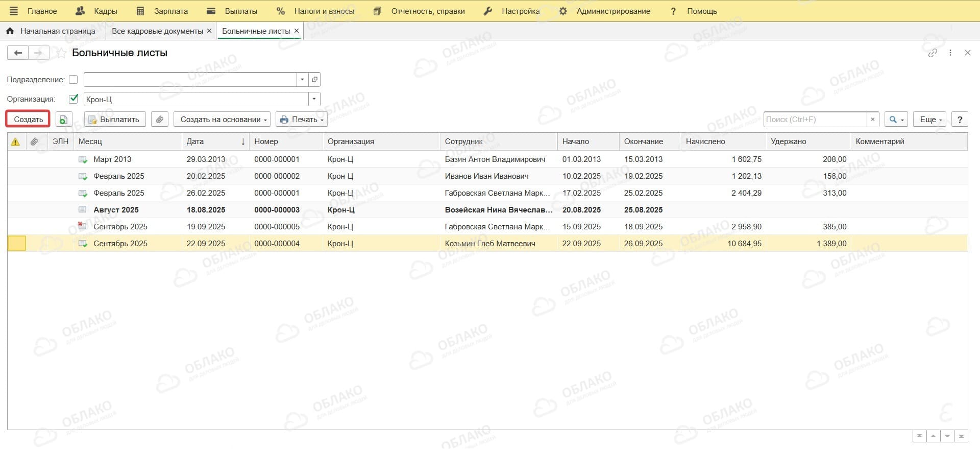Select employee Иванов Иван Иванович
Viewport: 980px width, 449px height.
coord(486,176)
